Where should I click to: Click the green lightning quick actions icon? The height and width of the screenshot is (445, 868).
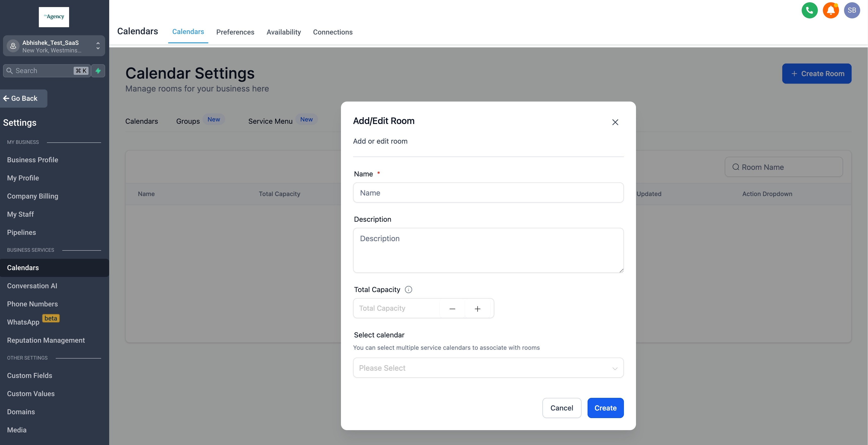[98, 71]
